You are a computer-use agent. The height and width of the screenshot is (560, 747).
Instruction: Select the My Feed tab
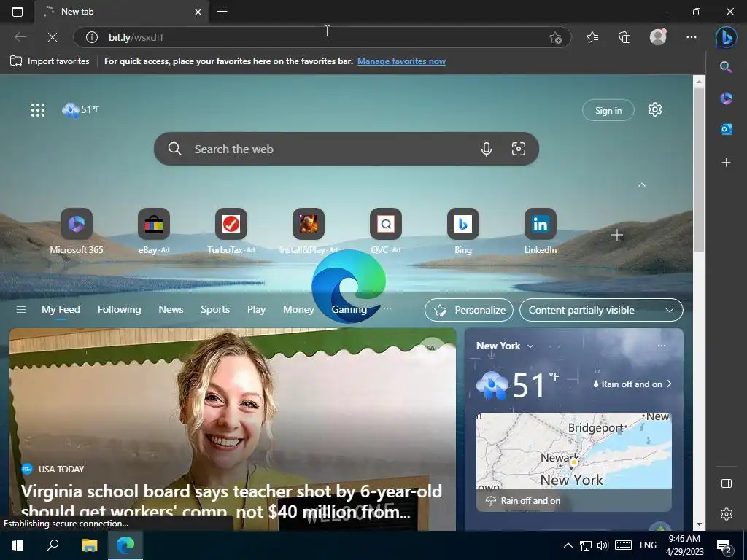61,309
